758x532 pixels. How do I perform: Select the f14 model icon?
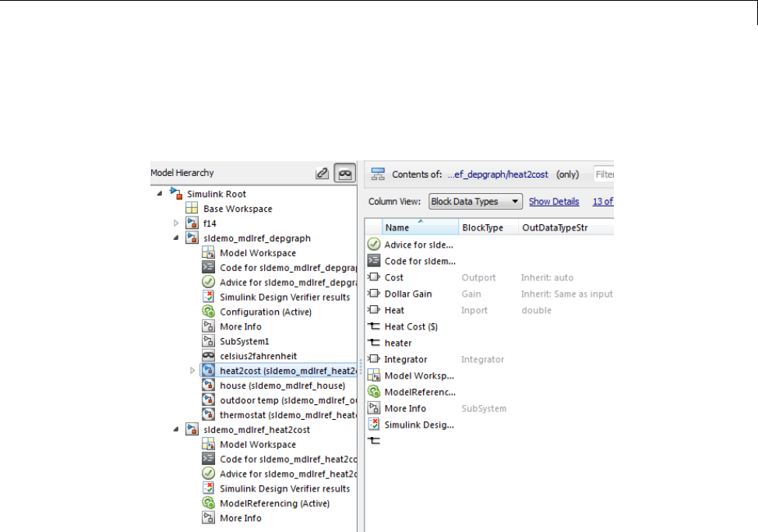coord(192,224)
